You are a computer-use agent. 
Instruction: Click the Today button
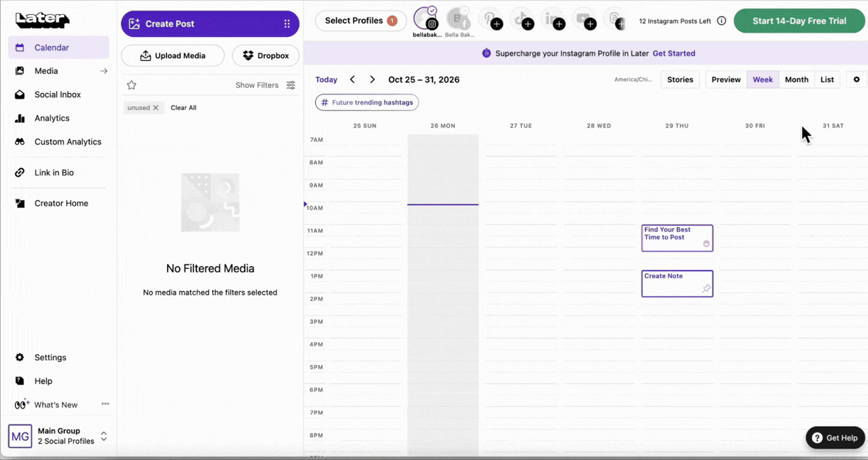click(x=327, y=80)
